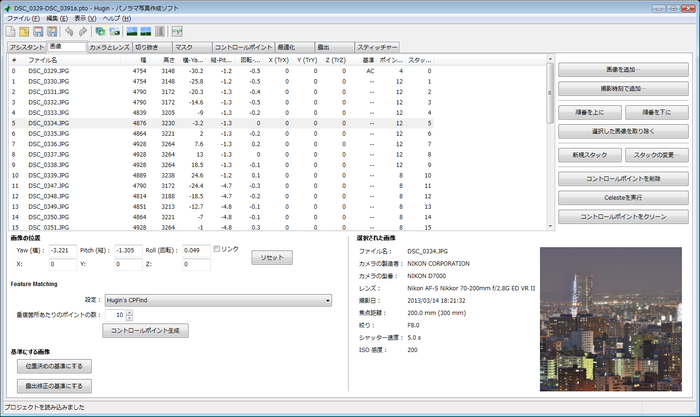Open the ファイル (F) menu

click(23, 18)
